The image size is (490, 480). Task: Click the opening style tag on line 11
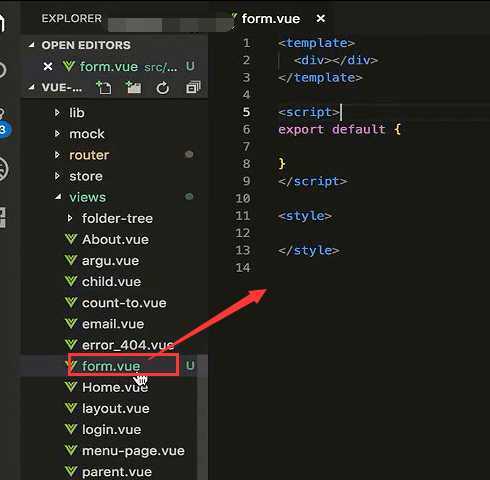[305, 216]
